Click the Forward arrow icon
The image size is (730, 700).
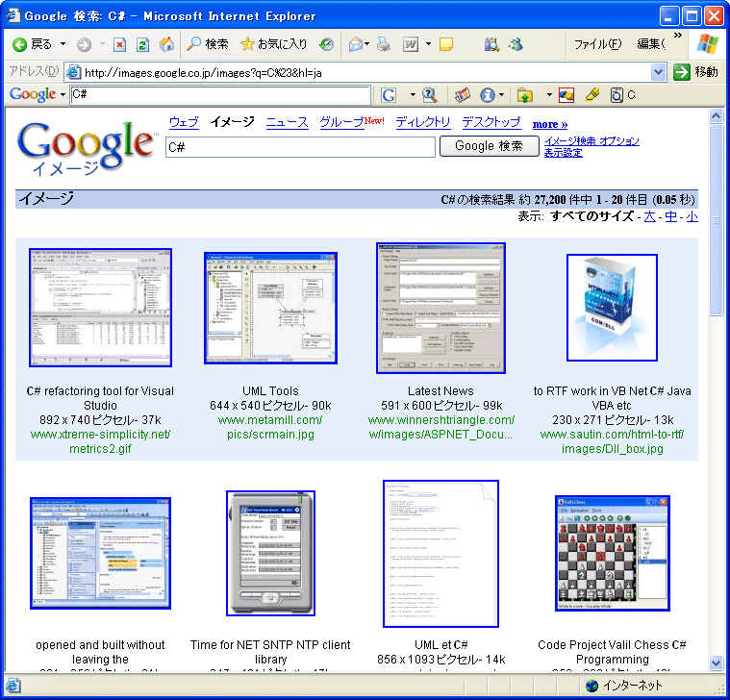pos(84,44)
